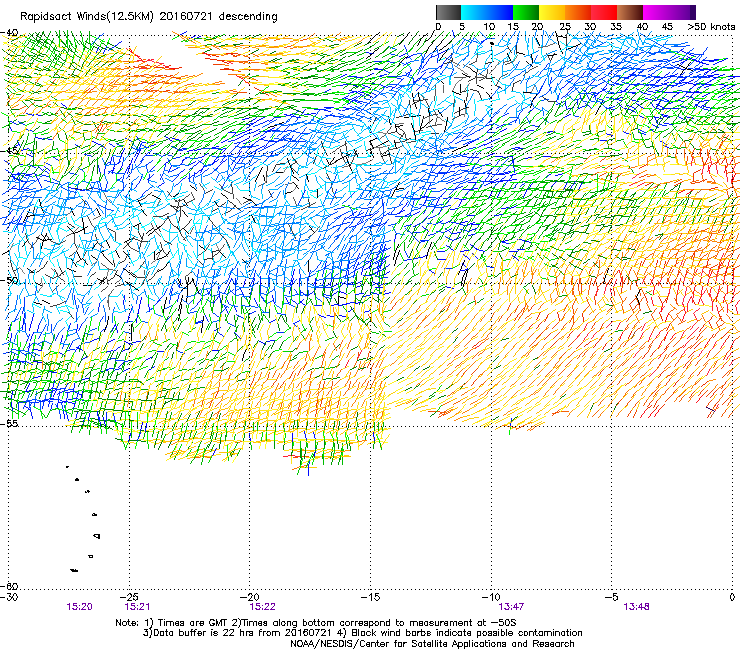Click the longitude label -10
Screen dimensions: 740x650
click(491, 597)
